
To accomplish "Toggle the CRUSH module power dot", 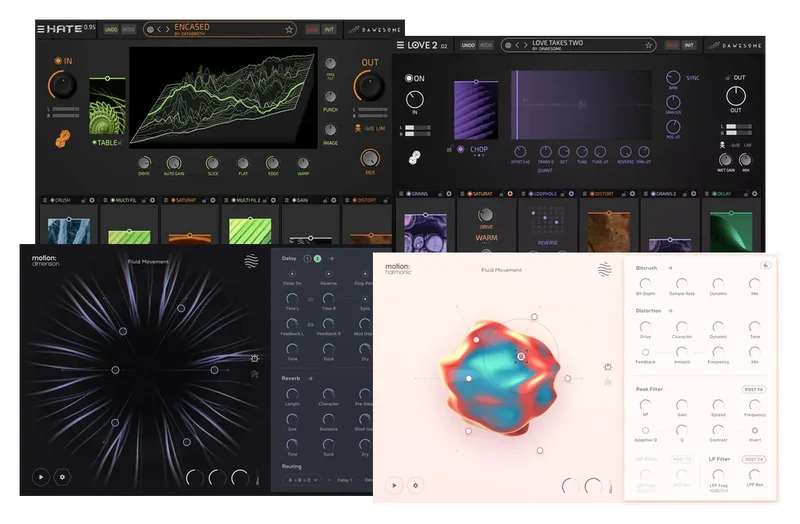I will [x=53, y=200].
